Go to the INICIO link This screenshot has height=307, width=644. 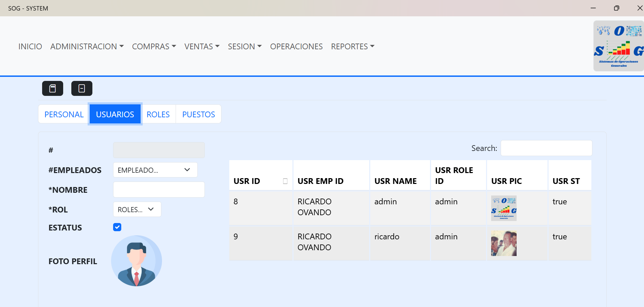tap(30, 46)
